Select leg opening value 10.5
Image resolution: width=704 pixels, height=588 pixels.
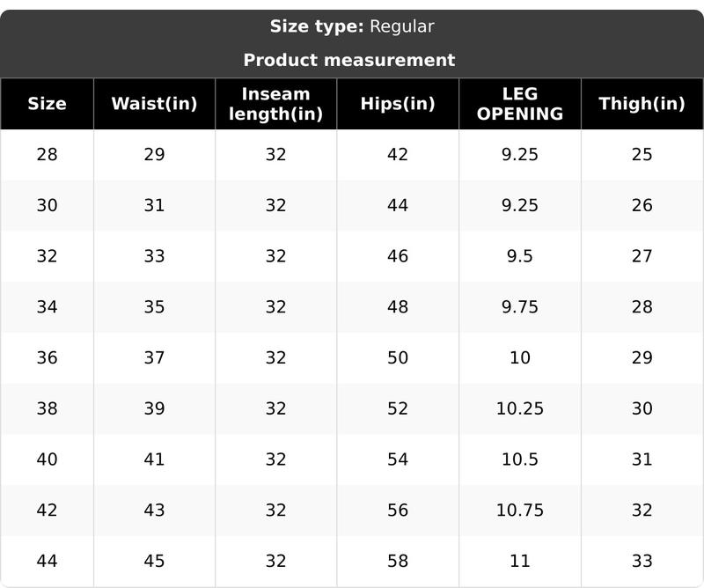pos(519,459)
